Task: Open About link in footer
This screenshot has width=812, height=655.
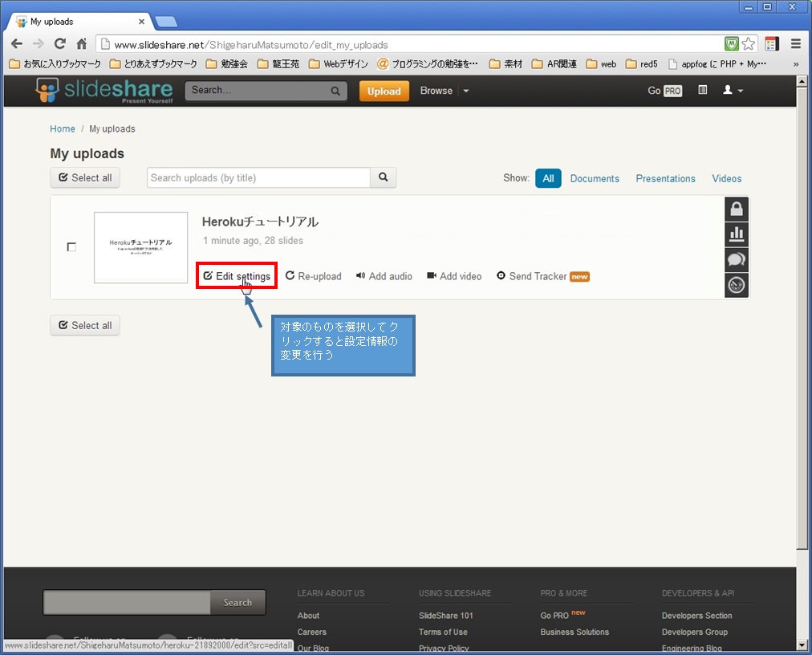Action: point(308,616)
